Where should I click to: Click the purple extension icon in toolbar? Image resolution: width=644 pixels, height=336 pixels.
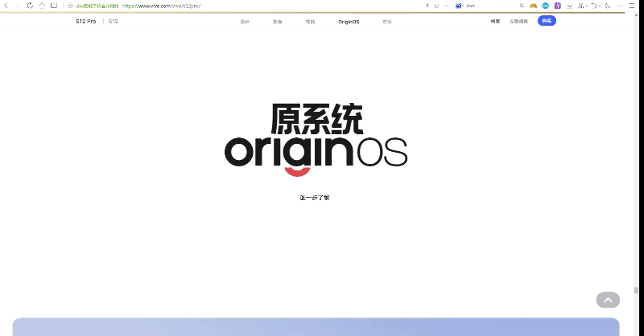pos(557,6)
